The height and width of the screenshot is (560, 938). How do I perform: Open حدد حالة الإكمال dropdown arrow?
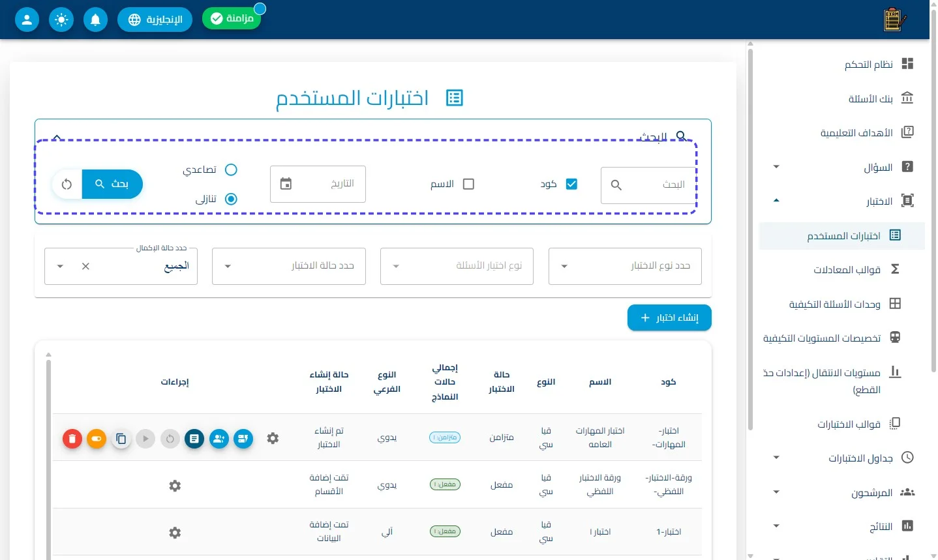(x=60, y=266)
